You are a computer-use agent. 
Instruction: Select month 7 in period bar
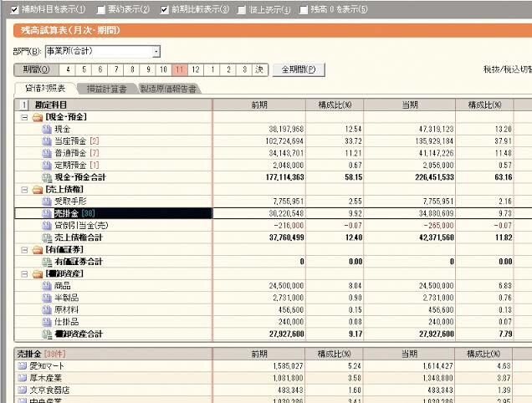(116, 70)
